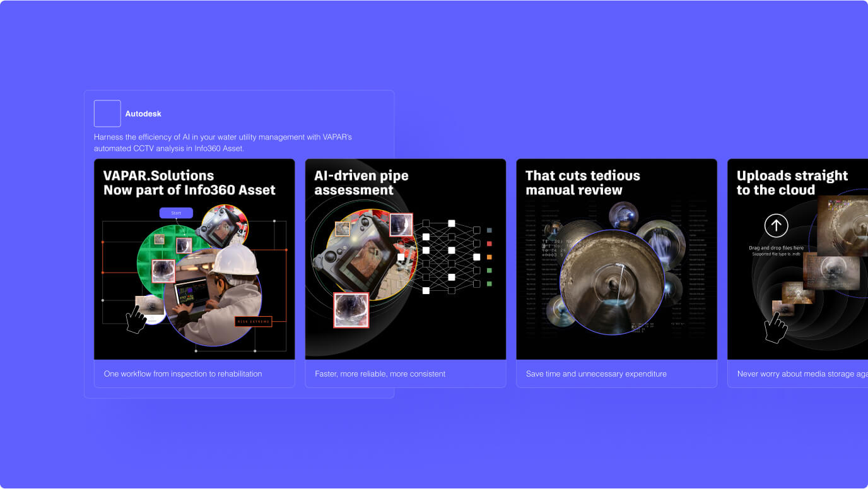Screen dimensions: 868x489
Task: Click the 'That cuts tedious manual review' headline
Action: (x=582, y=183)
